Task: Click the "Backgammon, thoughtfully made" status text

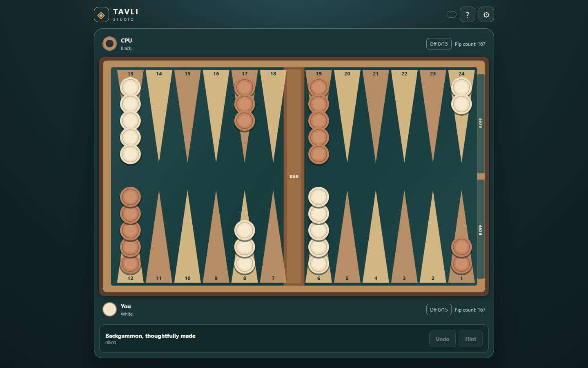Action: (150, 336)
